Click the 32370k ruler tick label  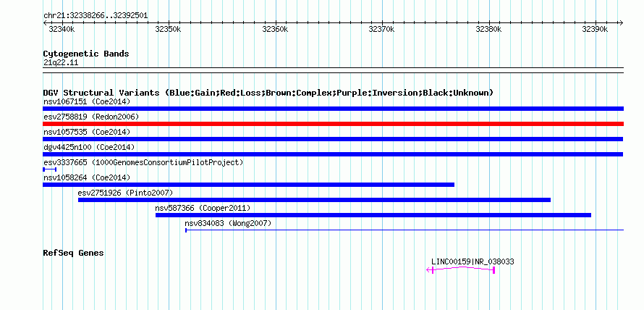[382, 29]
